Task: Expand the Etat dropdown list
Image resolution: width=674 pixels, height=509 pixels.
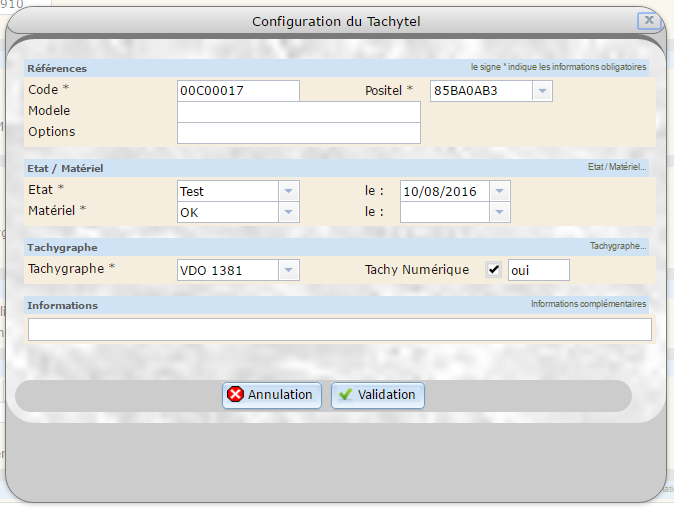Action: click(288, 191)
